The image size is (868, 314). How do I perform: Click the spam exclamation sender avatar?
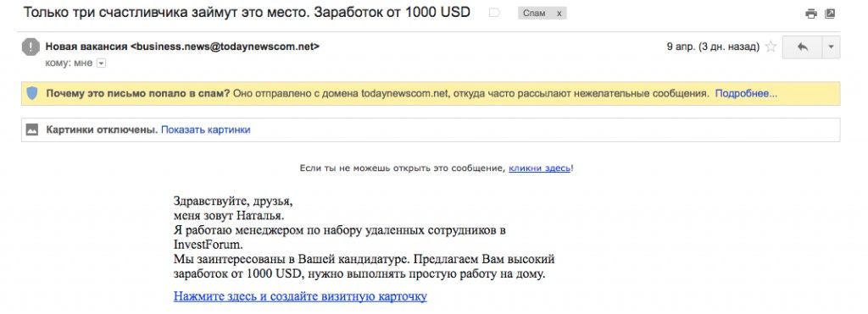click(31, 47)
